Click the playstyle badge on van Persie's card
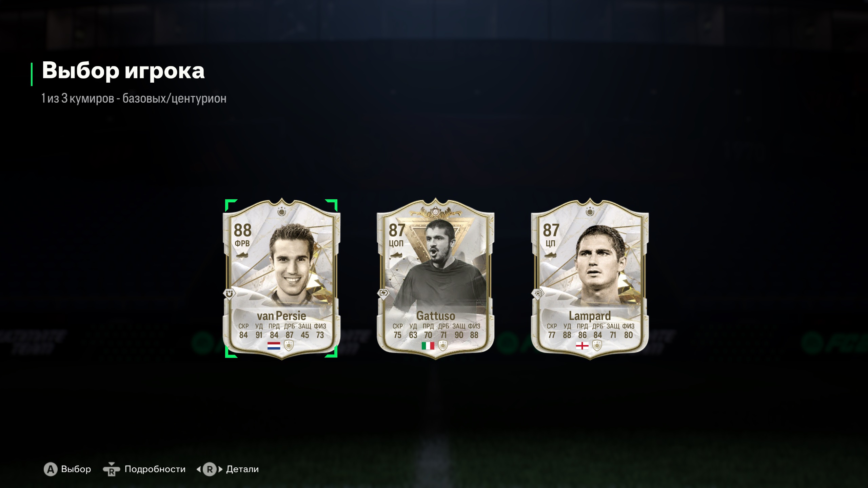 pyautogui.click(x=229, y=293)
